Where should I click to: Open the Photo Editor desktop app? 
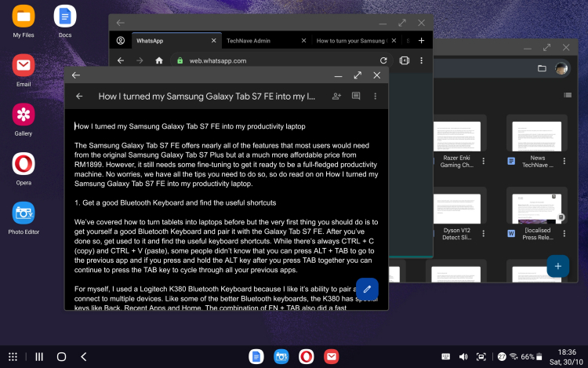24,213
